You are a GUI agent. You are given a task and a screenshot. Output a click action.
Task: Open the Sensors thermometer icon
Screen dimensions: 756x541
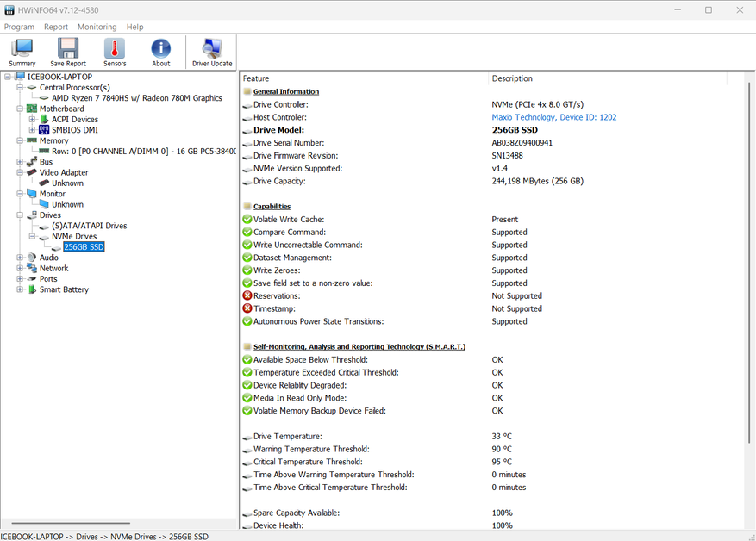click(x=115, y=48)
